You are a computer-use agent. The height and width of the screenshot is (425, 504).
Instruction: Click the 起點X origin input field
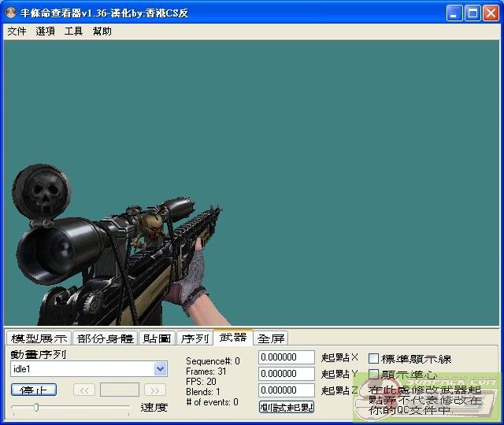287,357
